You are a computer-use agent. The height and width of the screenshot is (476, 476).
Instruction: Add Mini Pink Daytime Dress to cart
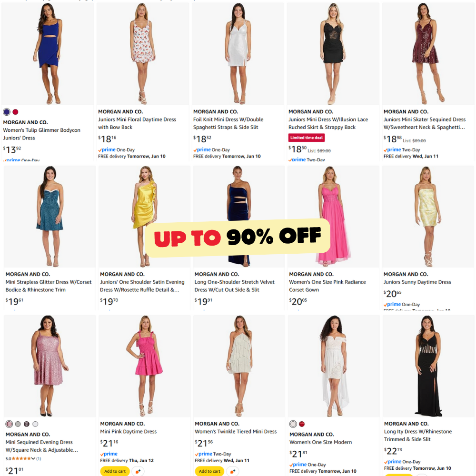(x=115, y=471)
